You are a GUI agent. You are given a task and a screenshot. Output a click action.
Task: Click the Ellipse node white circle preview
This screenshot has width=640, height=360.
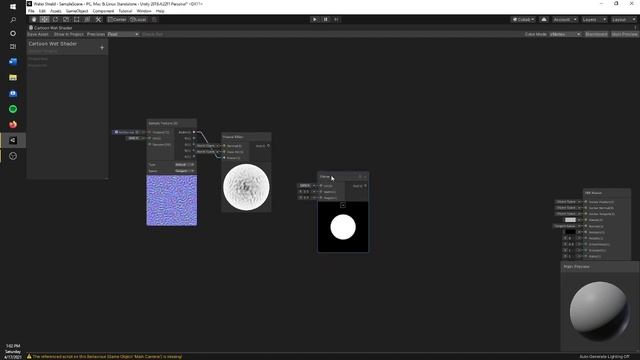(343, 227)
